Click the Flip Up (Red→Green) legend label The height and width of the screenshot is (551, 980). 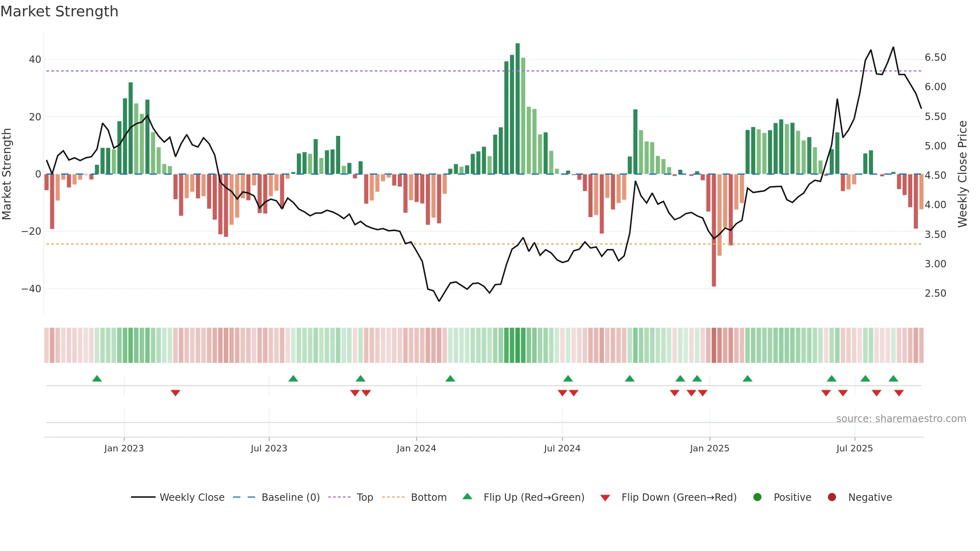point(534,497)
